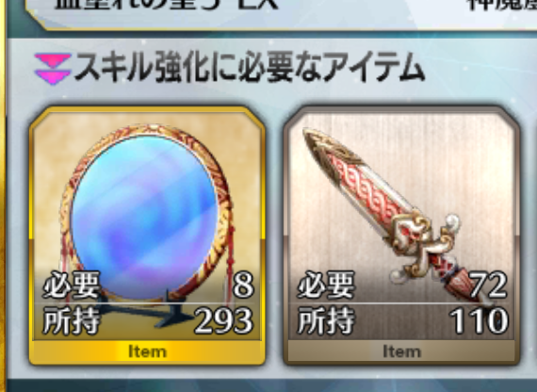This screenshot has height=392, width=537.
Task: Click the スキル強化に必要なアイテム heading text
Action: coord(249,68)
